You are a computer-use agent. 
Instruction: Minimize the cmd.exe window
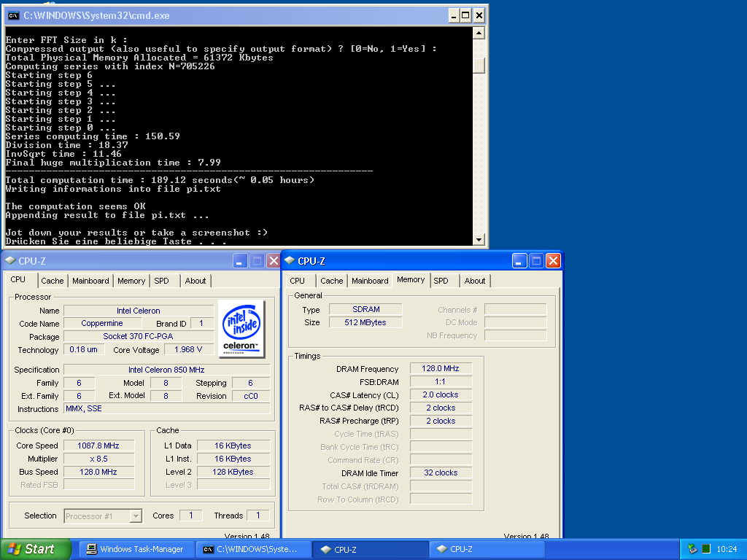coord(454,16)
